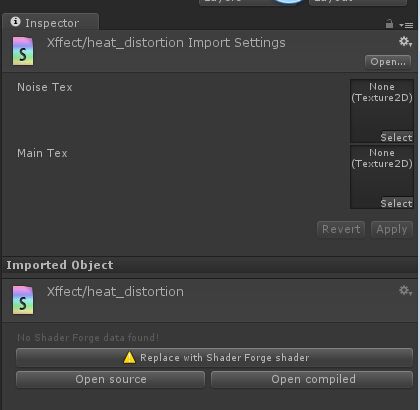420x410 pixels.
Task: Open gear menu for Imported Object shader
Action: point(405,291)
